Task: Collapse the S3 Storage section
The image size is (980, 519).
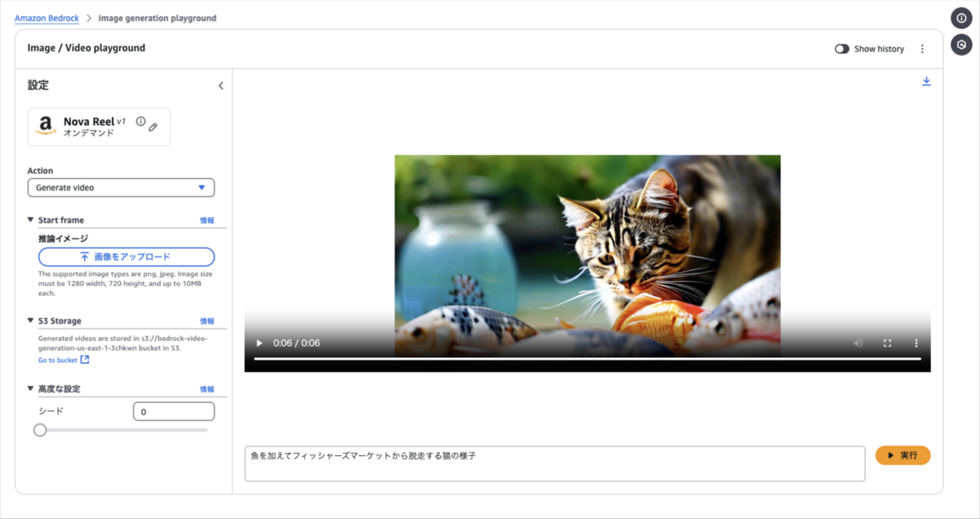Action: tap(31, 321)
